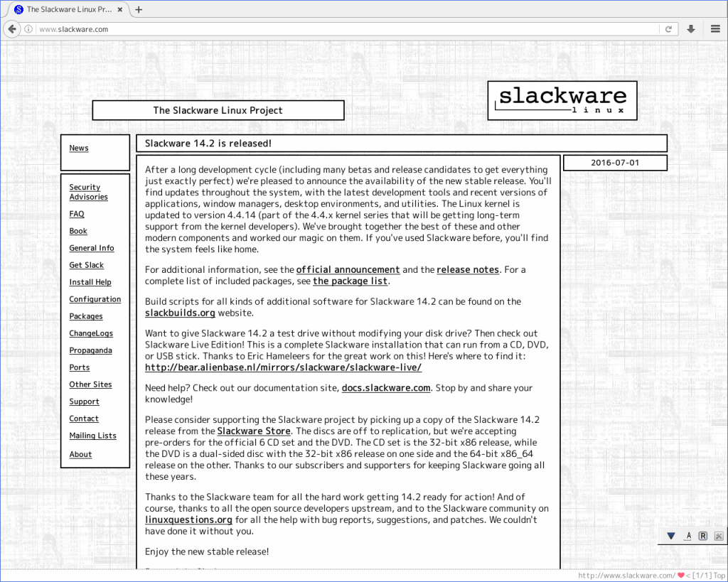Click the Slackware Linux logo banner
728x582 pixels.
pyautogui.click(x=562, y=100)
